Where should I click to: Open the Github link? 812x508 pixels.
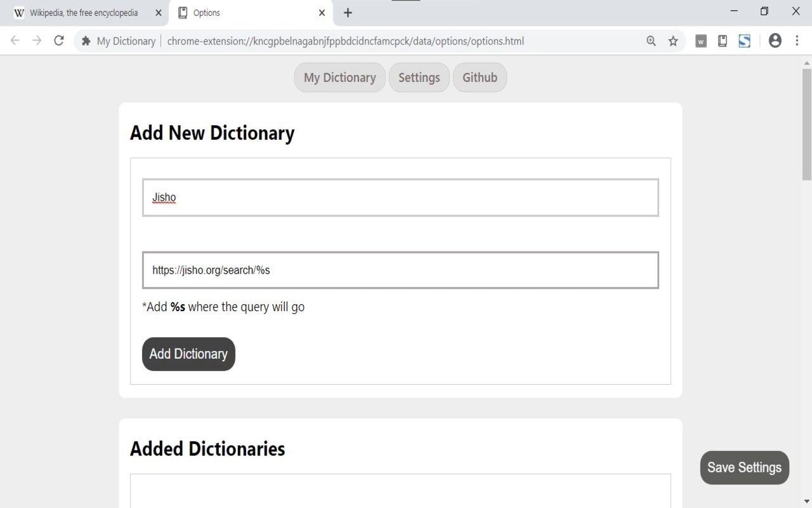coord(480,77)
